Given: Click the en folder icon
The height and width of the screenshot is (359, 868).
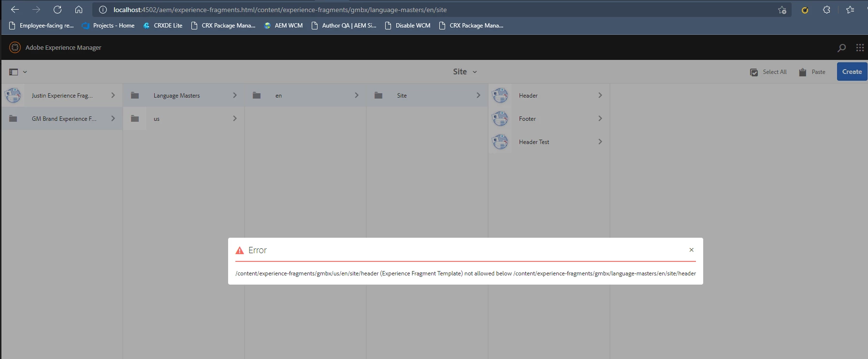Looking at the screenshot, I should (x=257, y=95).
